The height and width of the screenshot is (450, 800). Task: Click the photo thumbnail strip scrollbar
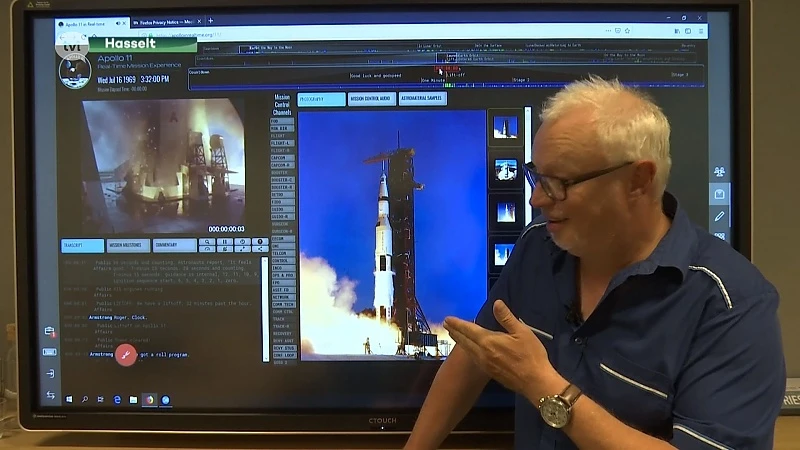pos(528,166)
